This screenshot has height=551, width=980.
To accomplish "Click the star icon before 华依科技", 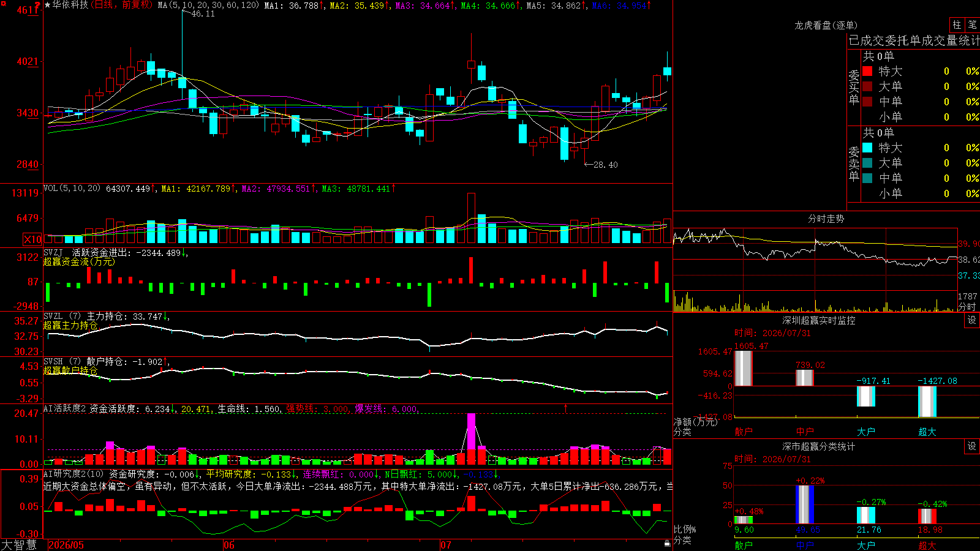I will coord(47,5).
